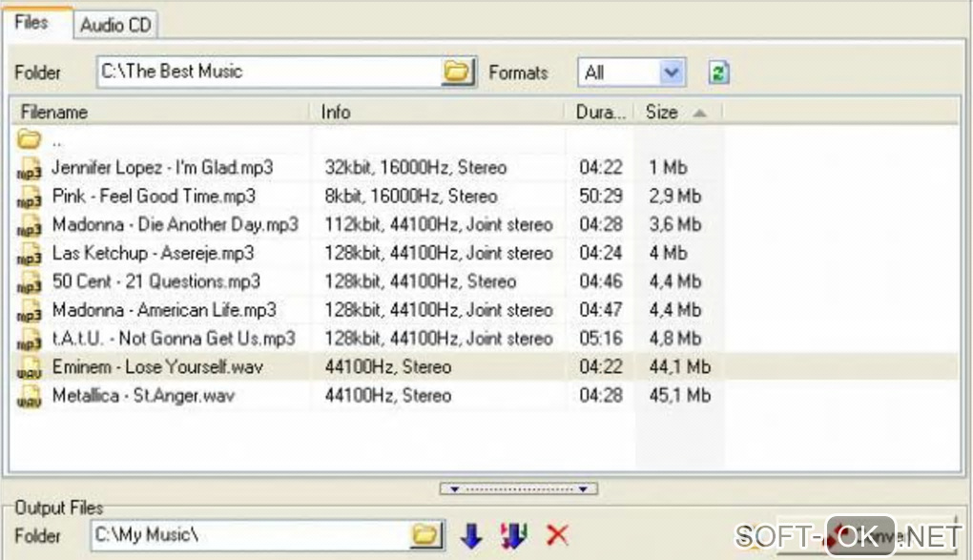Click mp3 icon of Madonna - American Life
This screenshot has height=560, width=973.
click(x=30, y=311)
